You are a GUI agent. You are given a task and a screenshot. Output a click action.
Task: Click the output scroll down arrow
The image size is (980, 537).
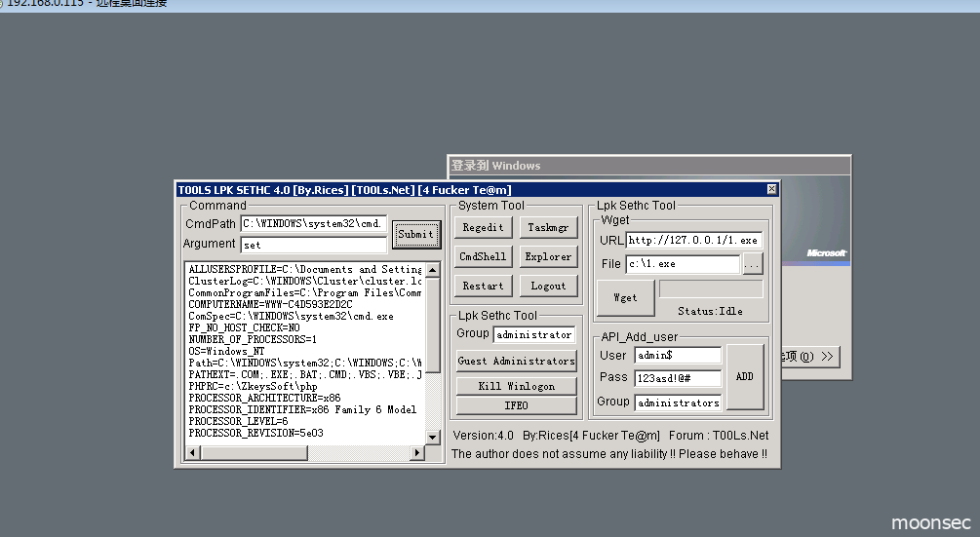433,437
